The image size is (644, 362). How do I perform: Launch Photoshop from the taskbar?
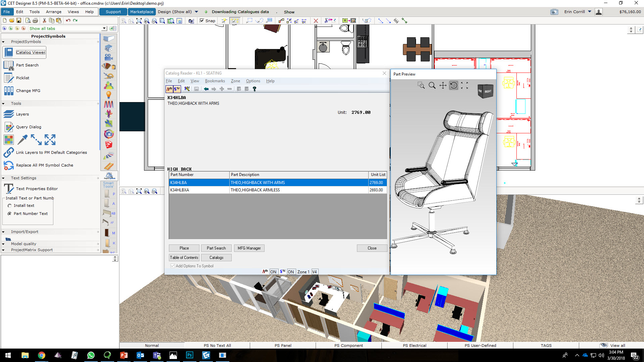click(190, 355)
